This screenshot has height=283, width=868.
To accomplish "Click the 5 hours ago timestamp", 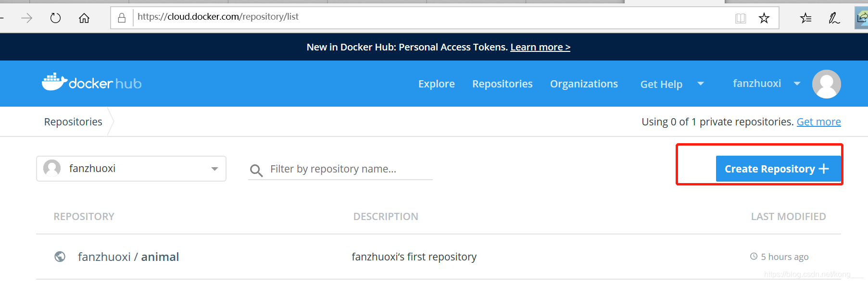I will pyautogui.click(x=784, y=257).
